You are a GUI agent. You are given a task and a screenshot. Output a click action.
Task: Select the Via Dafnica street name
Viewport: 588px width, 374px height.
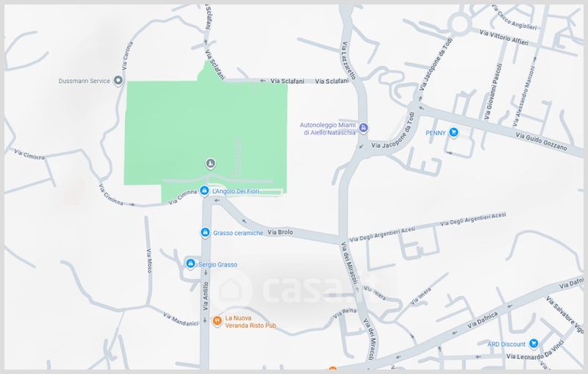483,320
